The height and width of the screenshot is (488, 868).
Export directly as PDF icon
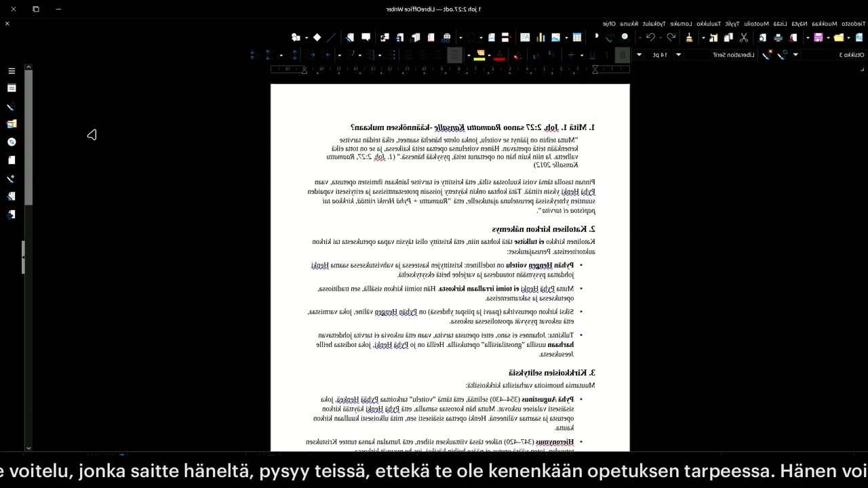pos(793,37)
